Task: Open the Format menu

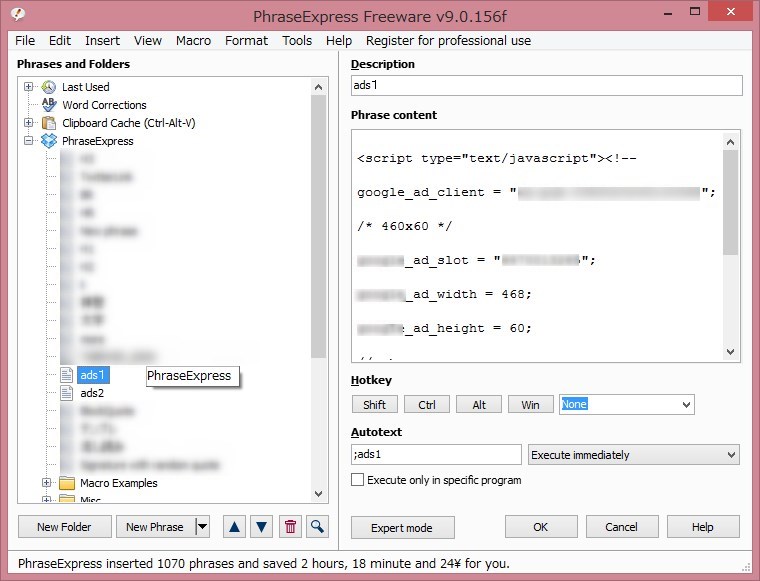Action: 246,41
